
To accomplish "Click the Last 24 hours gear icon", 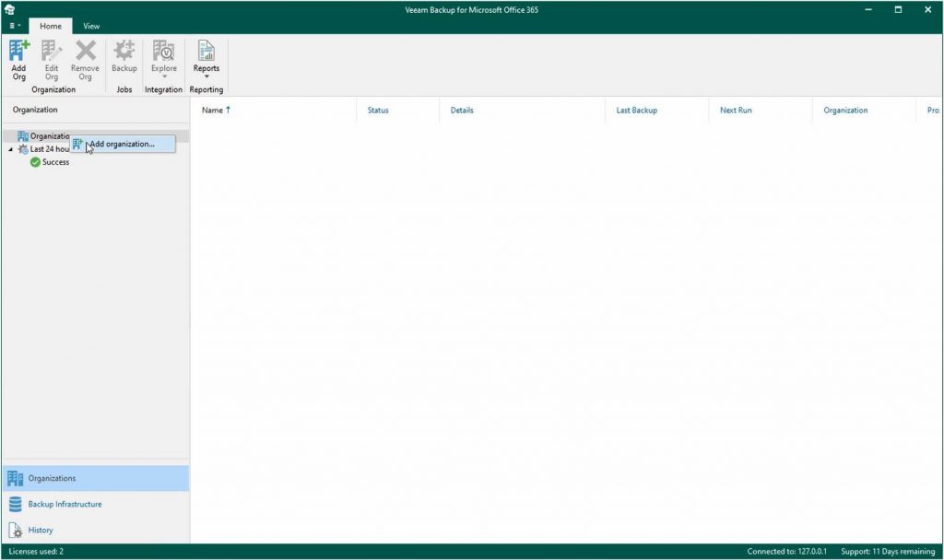I will (x=23, y=149).
